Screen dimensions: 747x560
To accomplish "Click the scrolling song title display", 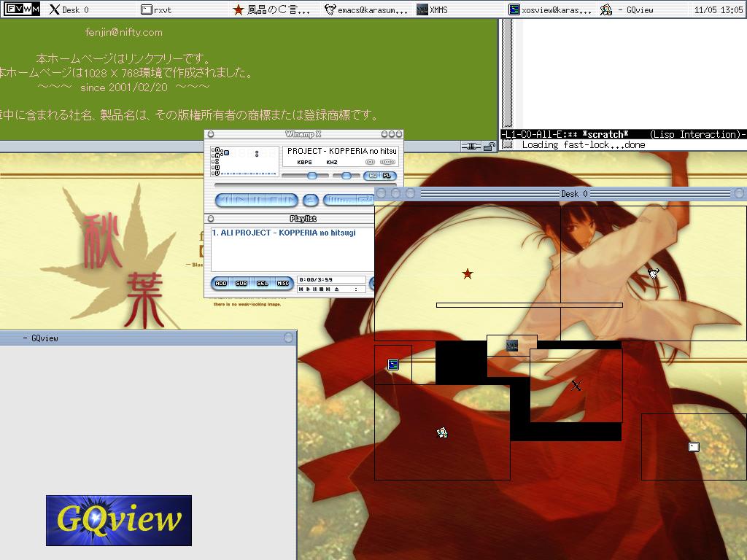I will tap(341, 151).
